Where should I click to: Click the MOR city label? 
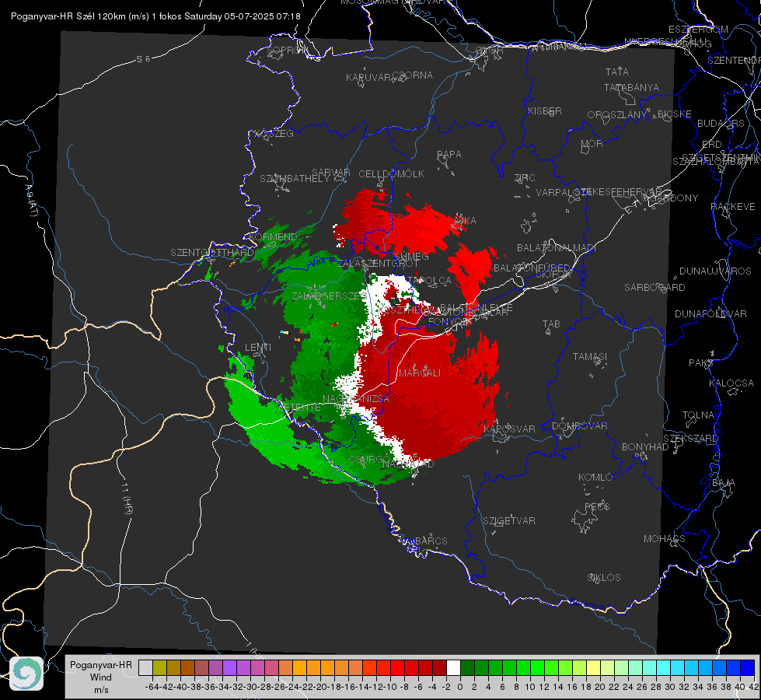[x=592, y=143]
